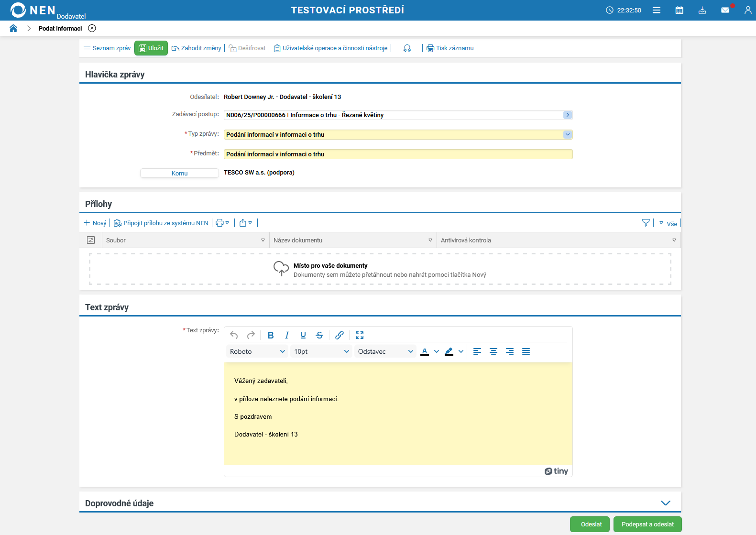The width and height of the screenshot is (756, 535).
Task: Open the Typ zprávy dropdown
Action: (x=567, y=134)
